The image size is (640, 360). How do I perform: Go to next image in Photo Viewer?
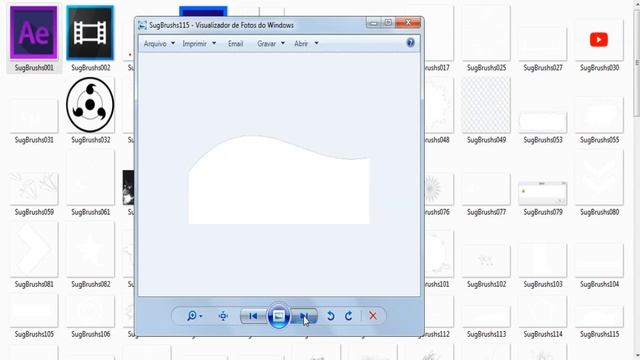304,316
